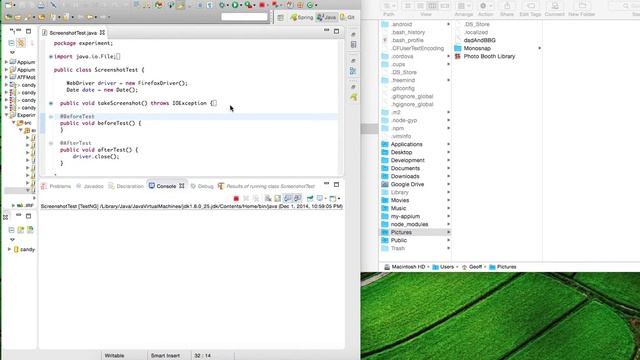Open the Javadoc tab
This screenshot has height=360, width=640.
[89, 186]
